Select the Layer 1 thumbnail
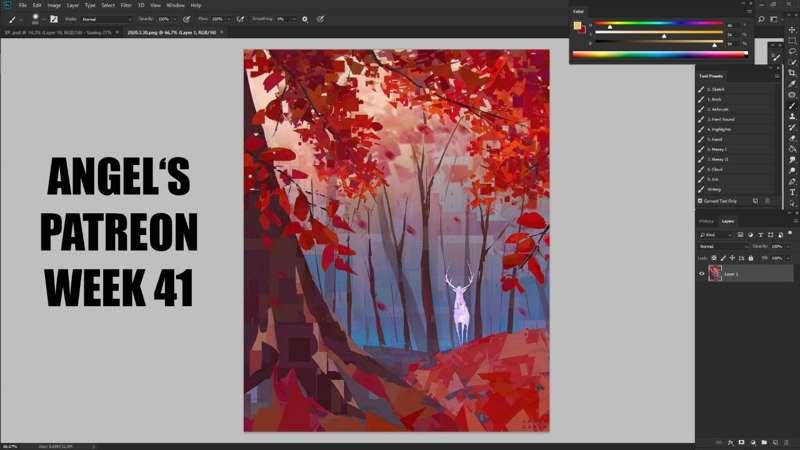 click(x=715, y=274)
